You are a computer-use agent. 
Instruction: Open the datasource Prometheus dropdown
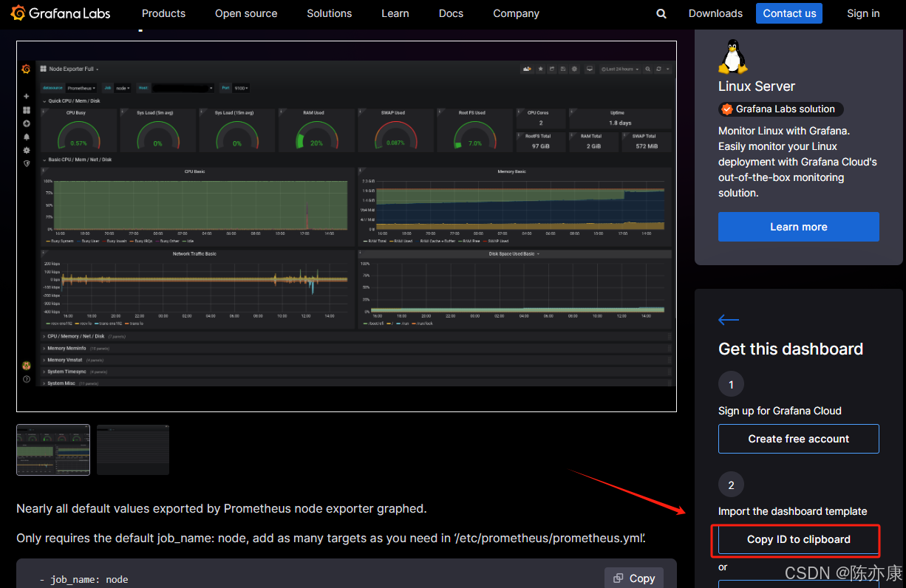pos(81,88)
